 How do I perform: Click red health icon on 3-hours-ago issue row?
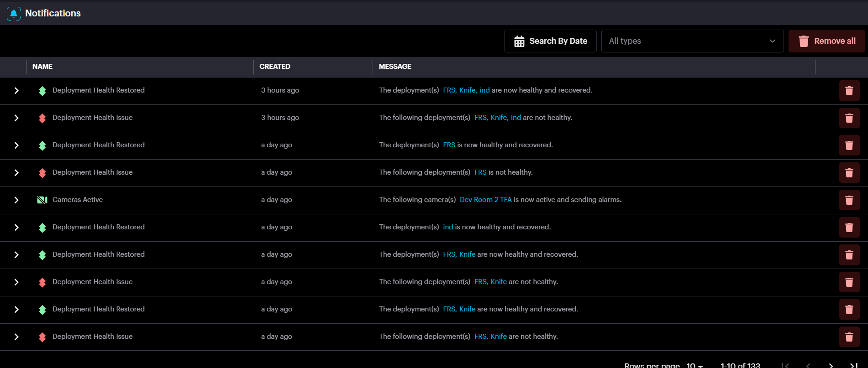coord(42,118)
